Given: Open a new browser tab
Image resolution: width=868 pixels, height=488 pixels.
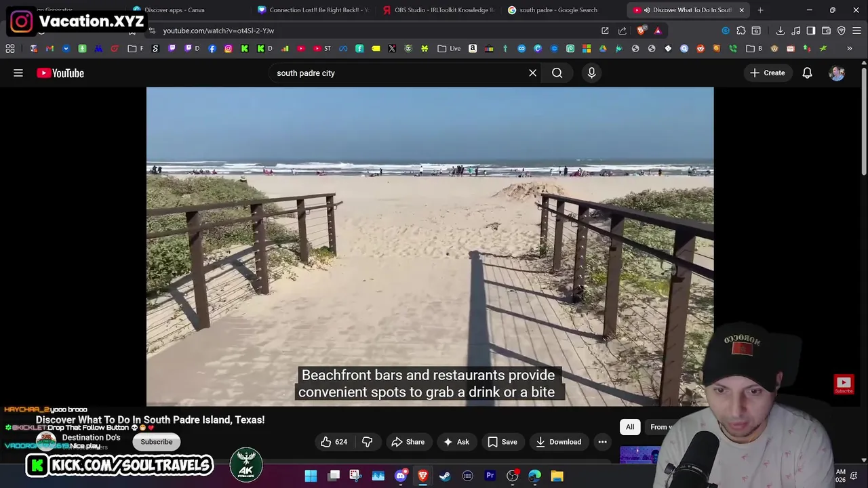Looking at the screenshot, I should [760, 10].
